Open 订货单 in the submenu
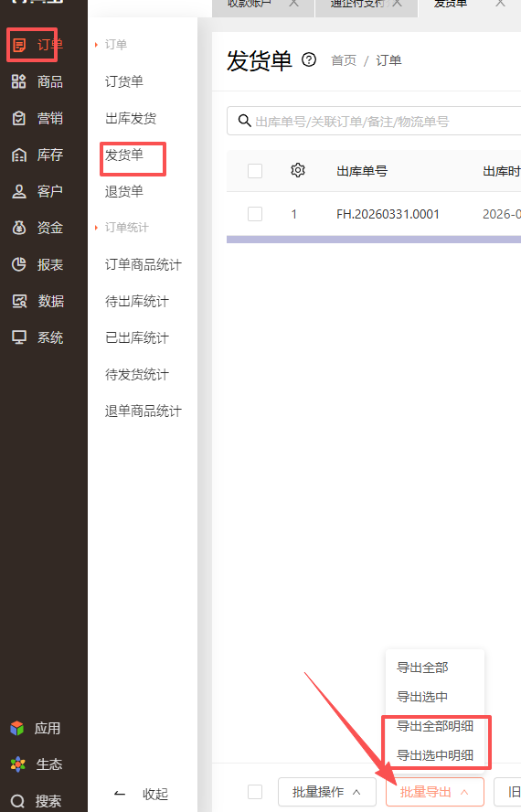The height and width of the screenshot is (812, 521). pyautogui.click(x=124, y=81)
